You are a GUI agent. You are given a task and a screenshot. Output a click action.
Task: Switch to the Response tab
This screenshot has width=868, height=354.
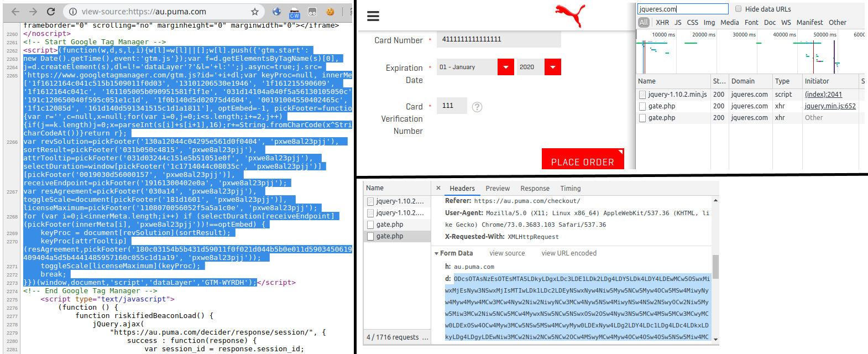coord(535,189)
